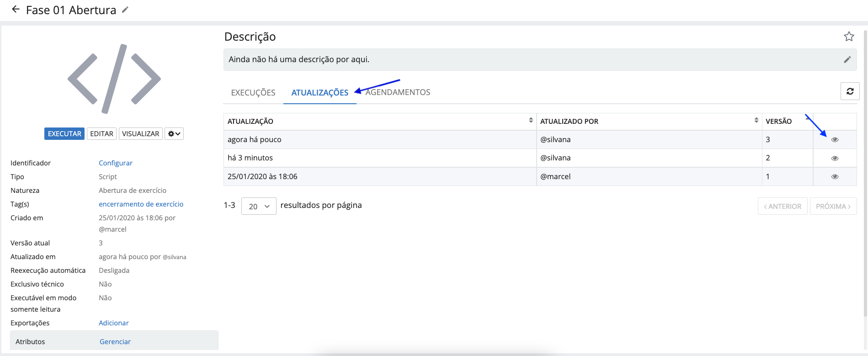Click the 'Versão atual' label
This screenshot has width=868, height=356.
click(x=30, y=243)
